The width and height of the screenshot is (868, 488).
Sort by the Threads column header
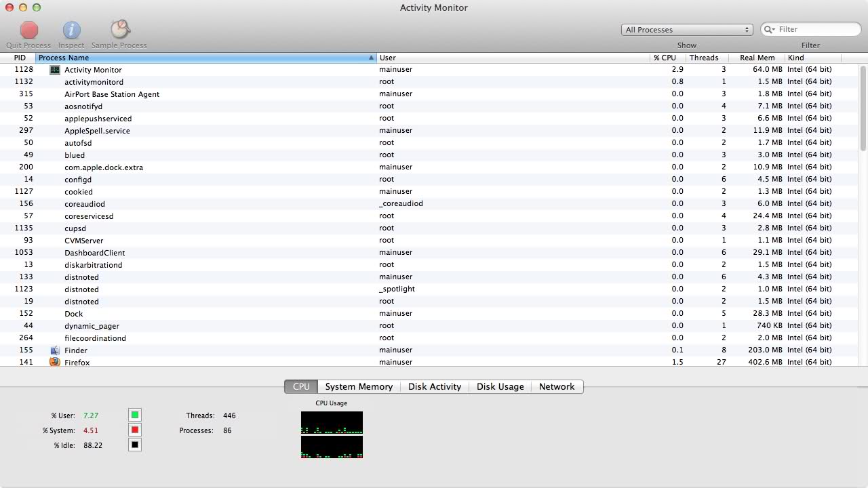point(707,58)
